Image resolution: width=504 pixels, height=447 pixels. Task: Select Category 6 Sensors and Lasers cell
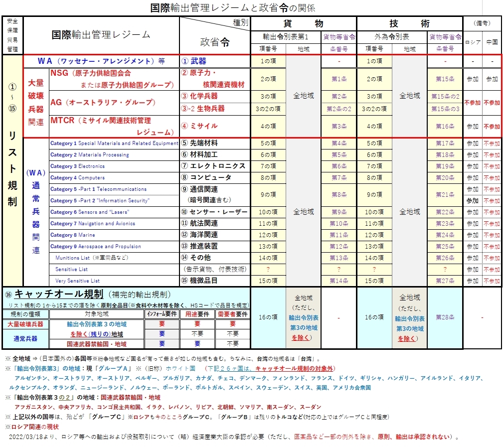point(114,212)
